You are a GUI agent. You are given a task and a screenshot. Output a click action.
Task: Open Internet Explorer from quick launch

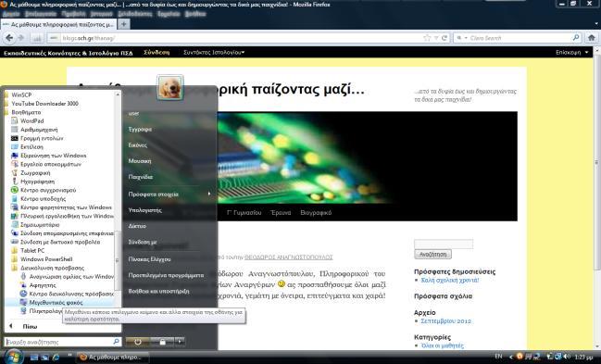(56, 358)
